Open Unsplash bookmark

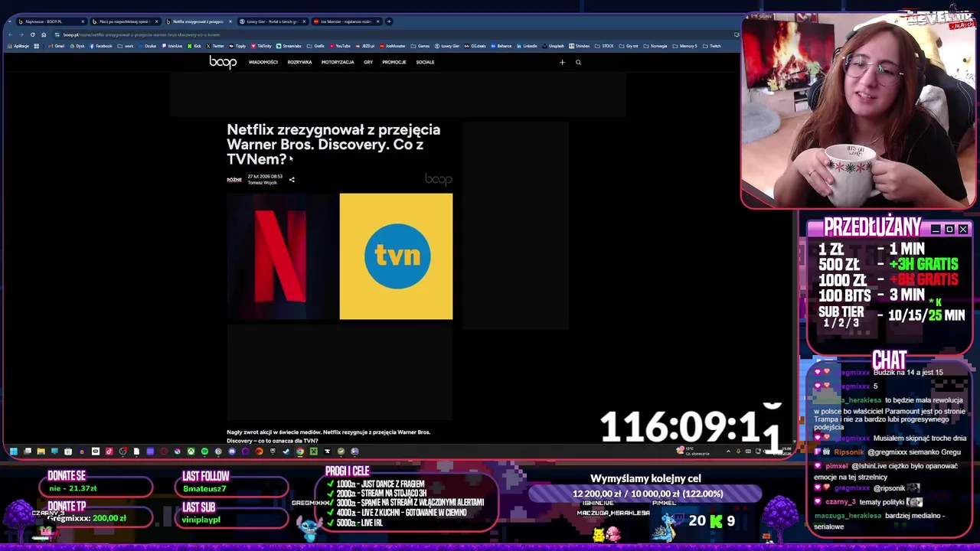(x=554, y=46)
